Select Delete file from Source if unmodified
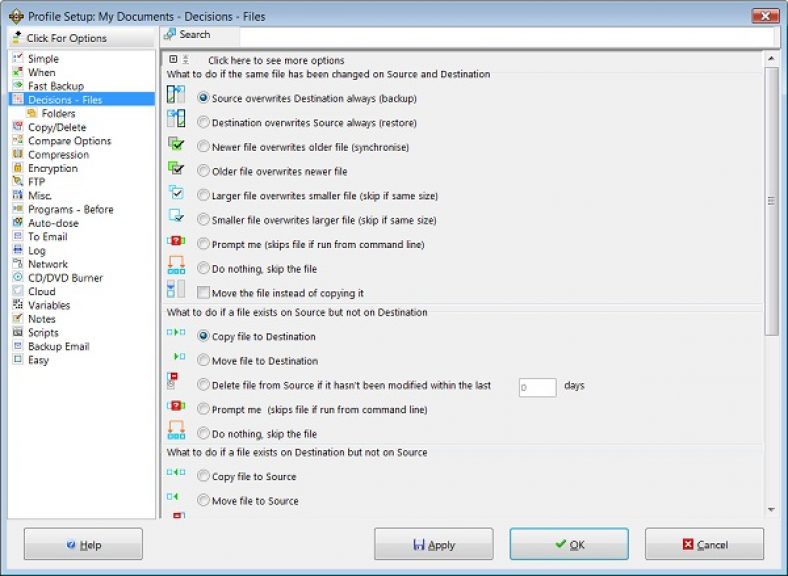The image size is (788, 576). tap(203, 385)
